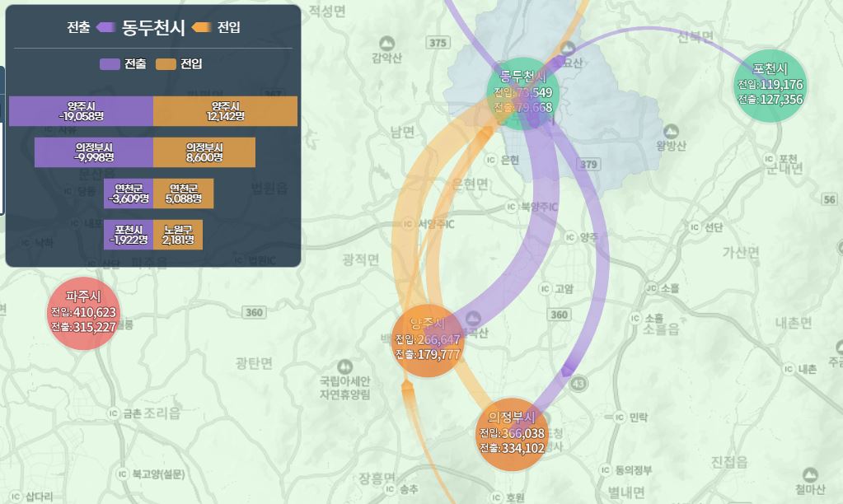
Task: Click the route 360 marker near 고암
Action: point(559,315)
